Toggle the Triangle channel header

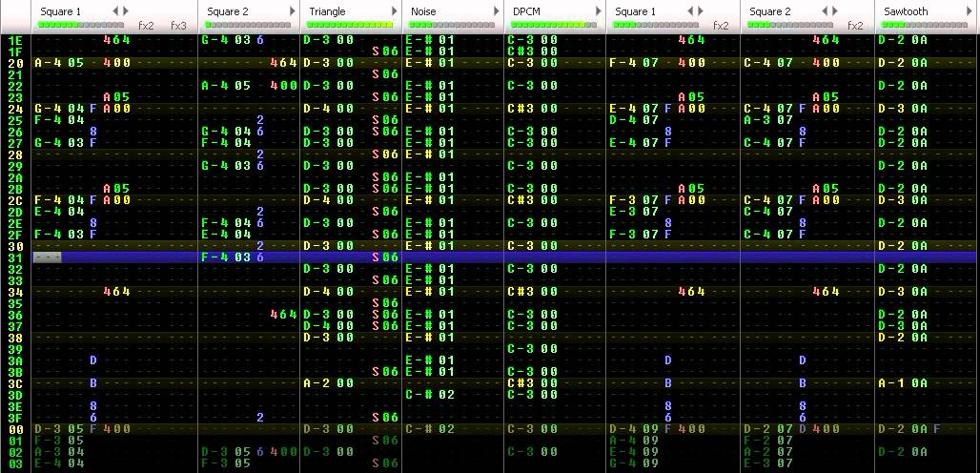click(327, 11)
